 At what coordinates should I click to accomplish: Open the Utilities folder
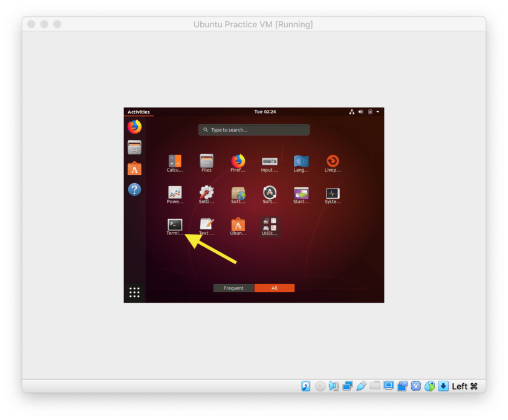(x=270, y=227)
